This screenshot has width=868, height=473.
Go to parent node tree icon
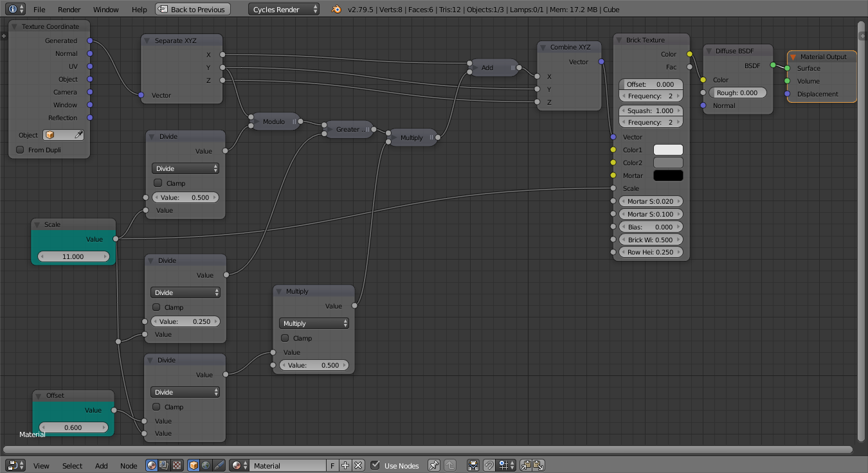[450, 465]
